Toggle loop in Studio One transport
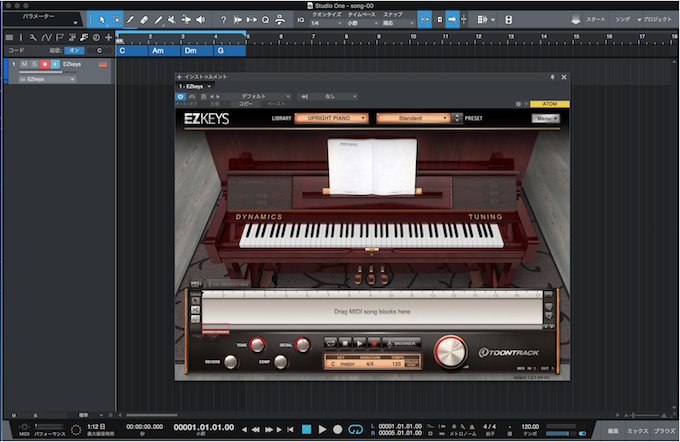This screenshot has height=442, width=680. 355,429
